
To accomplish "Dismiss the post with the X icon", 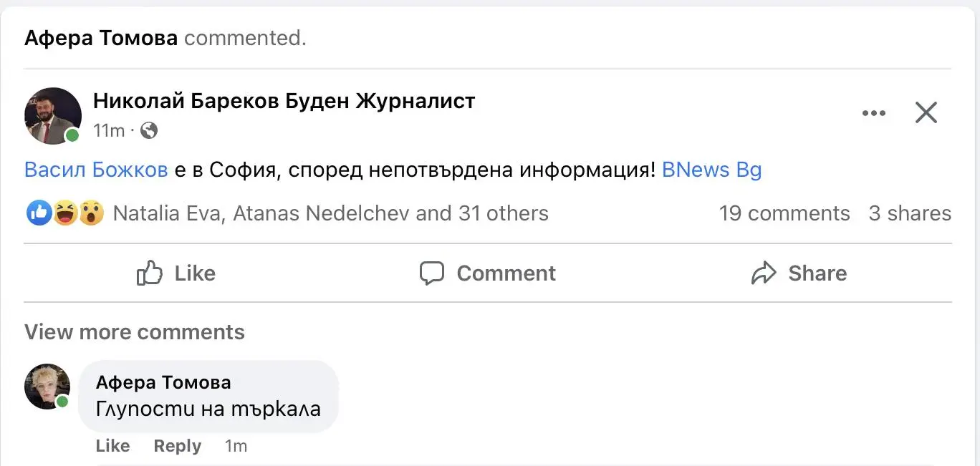I will (926, 113).
